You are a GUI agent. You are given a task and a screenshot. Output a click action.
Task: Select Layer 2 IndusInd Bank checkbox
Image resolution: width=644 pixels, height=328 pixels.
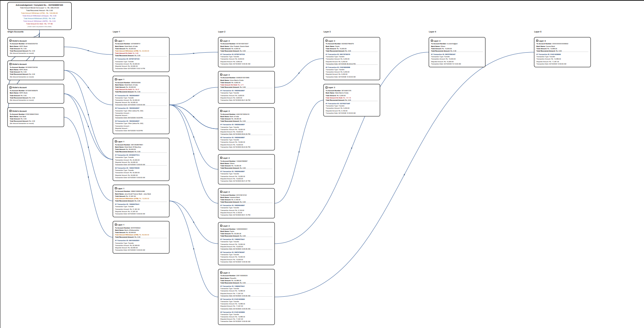[x=221, y=191]
